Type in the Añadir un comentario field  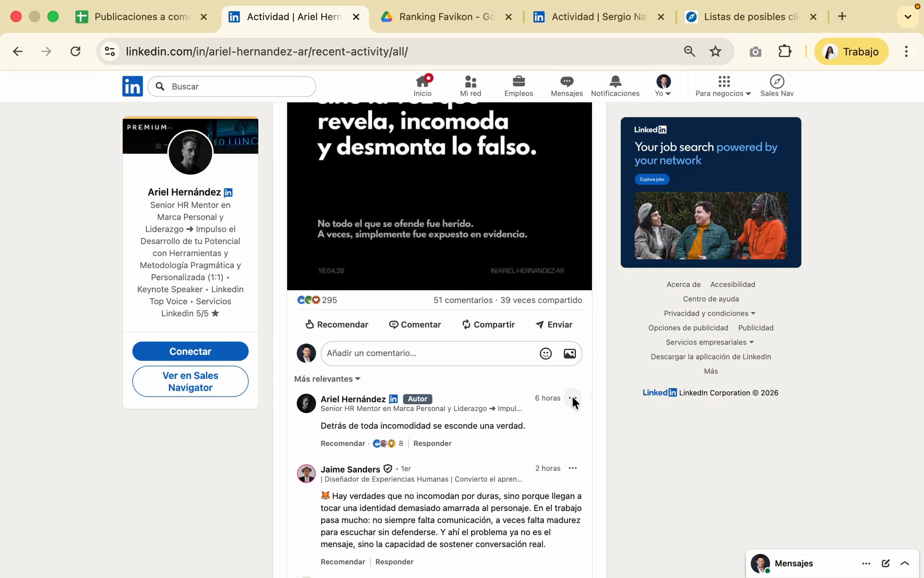click(x=428, y=353)
